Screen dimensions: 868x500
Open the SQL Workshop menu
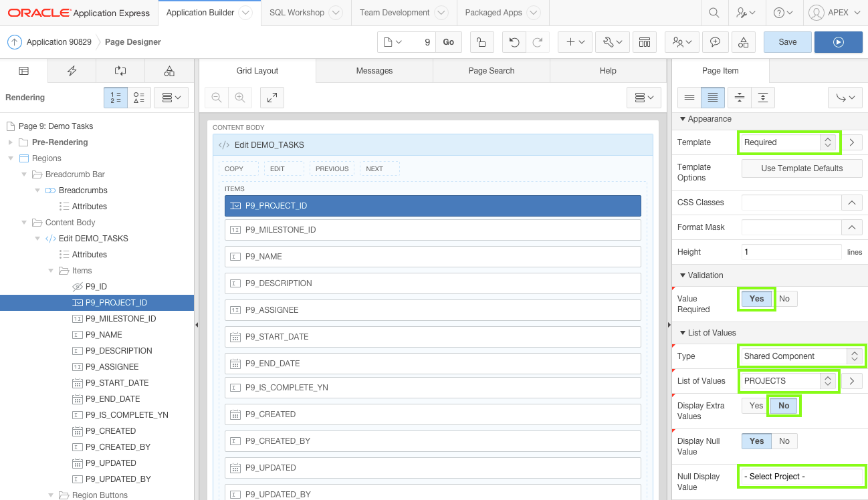pos(297,12)
